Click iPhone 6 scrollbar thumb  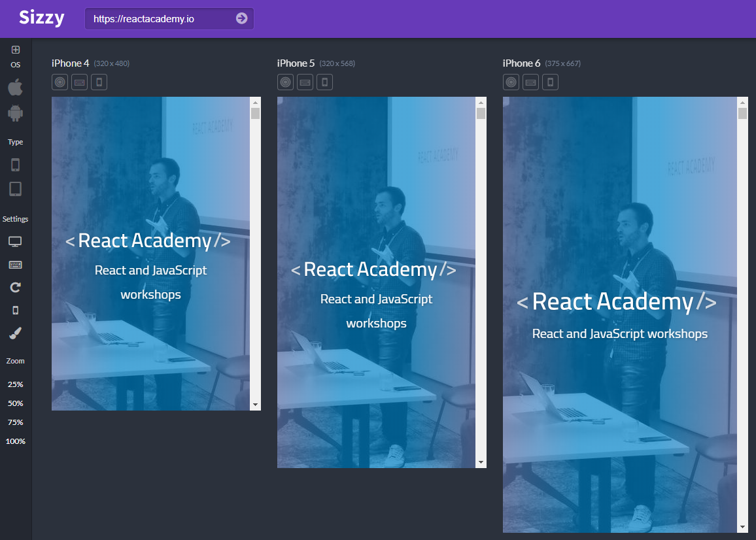[x=742, y=113]
